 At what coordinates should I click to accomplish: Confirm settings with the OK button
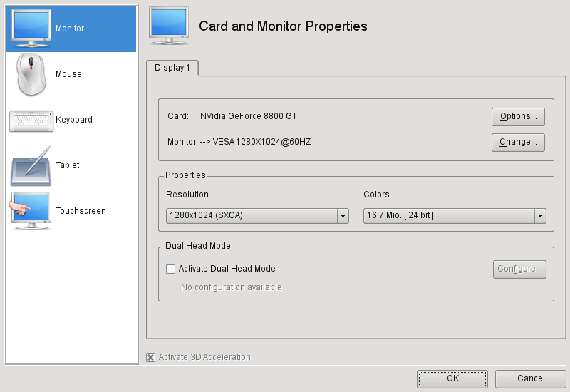click(452, 378)
